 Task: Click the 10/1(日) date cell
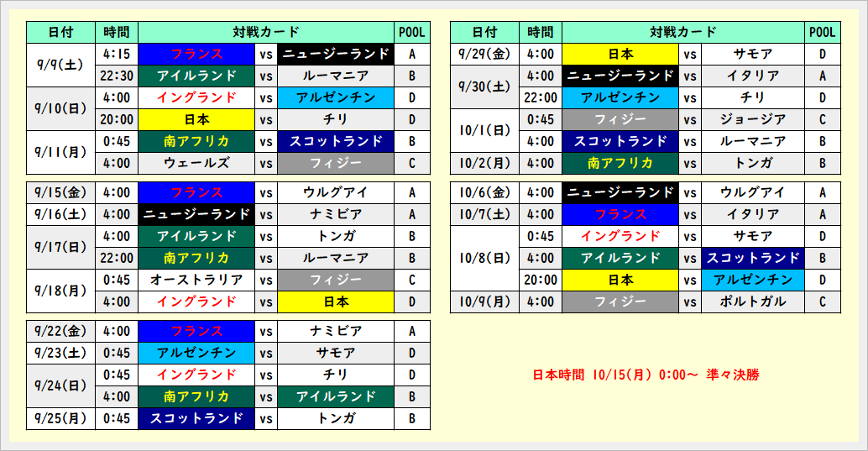point(484,130)
